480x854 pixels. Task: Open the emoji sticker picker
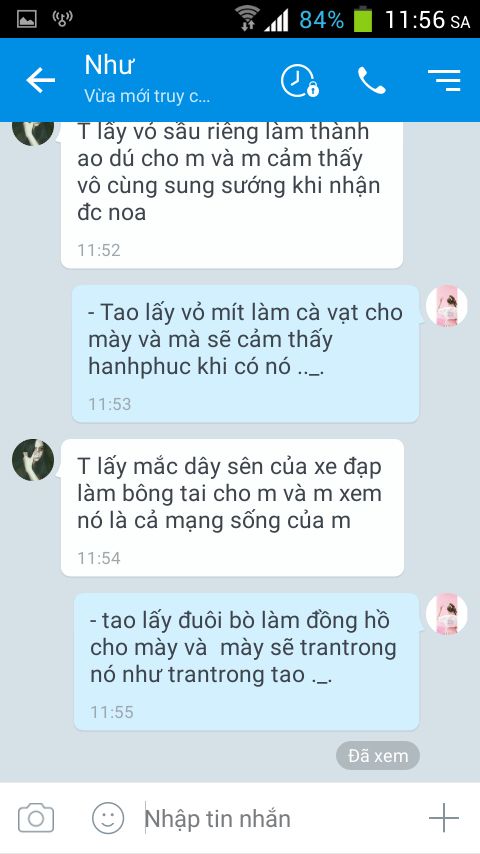pos(108,818)
